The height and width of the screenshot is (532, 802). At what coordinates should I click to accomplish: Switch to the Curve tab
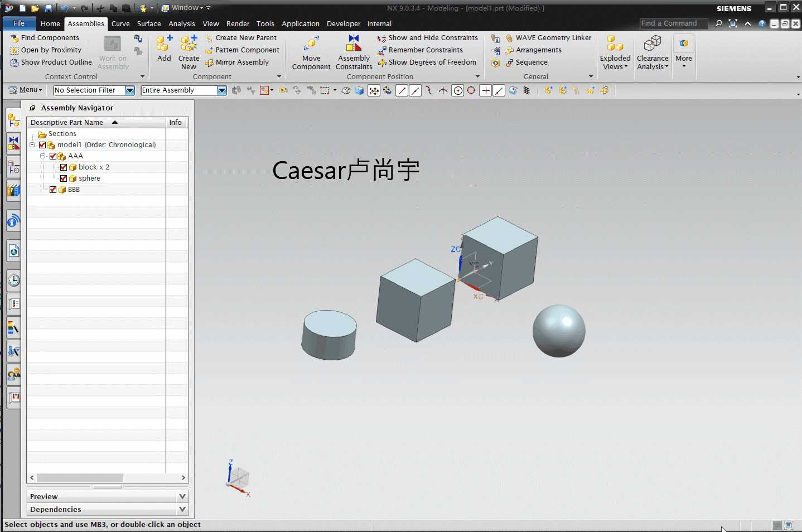pos(120,23)
